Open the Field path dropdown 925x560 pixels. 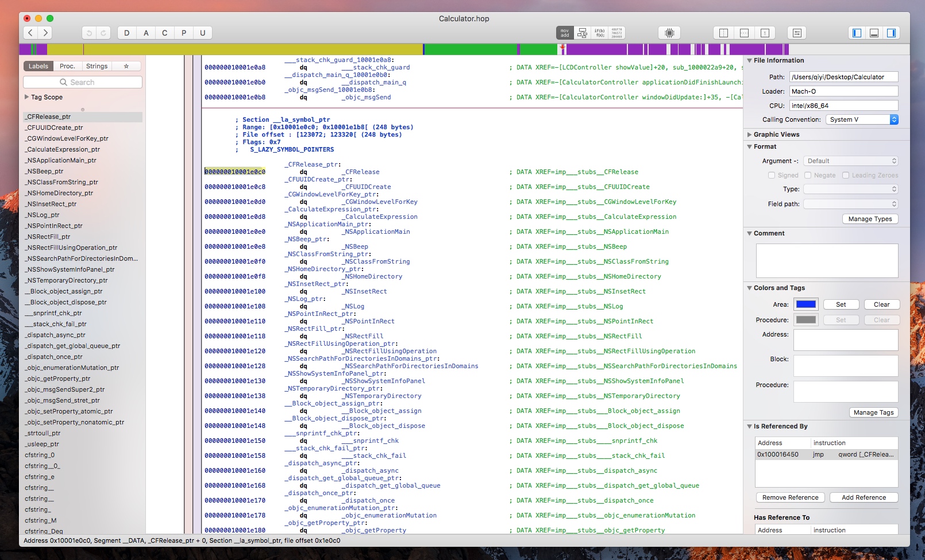click(850, 204)
